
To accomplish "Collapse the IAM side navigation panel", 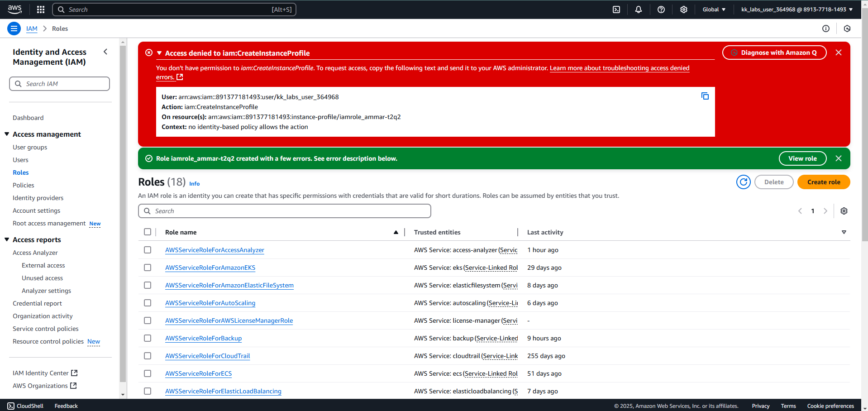I will (105, 52).
